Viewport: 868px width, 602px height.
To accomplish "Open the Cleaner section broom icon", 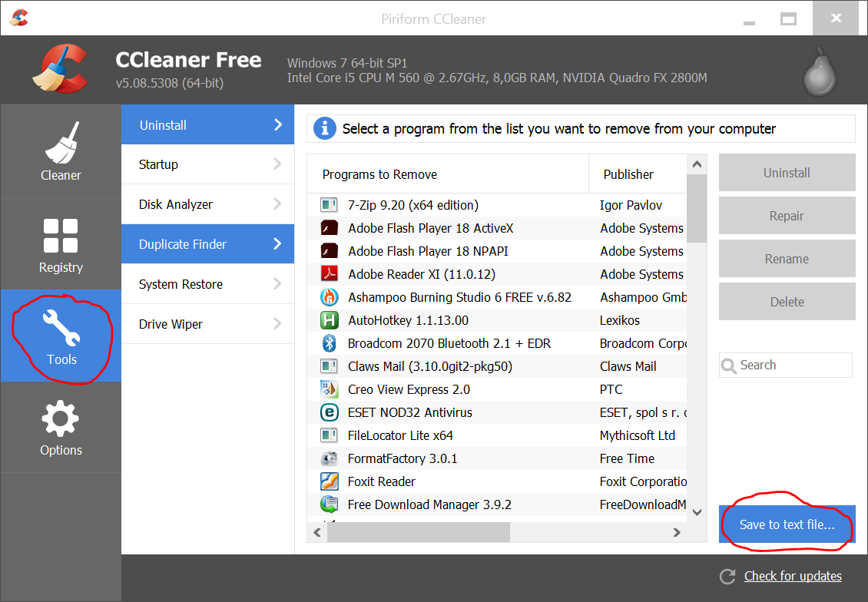I will 62,143.
